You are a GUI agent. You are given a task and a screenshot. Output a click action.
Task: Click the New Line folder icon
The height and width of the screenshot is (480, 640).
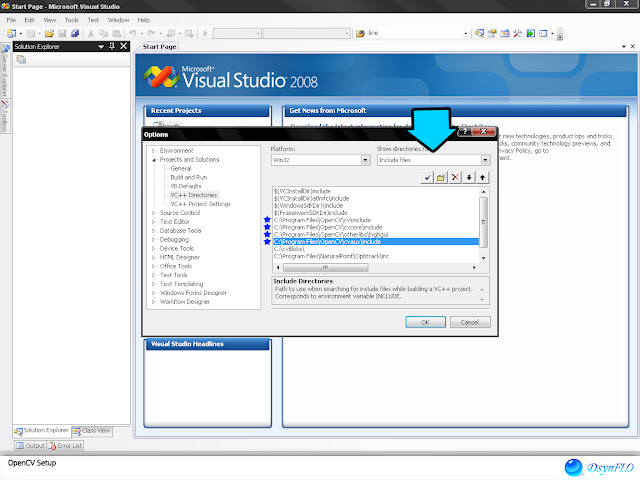pyautogui.click(x=441, y=178)
